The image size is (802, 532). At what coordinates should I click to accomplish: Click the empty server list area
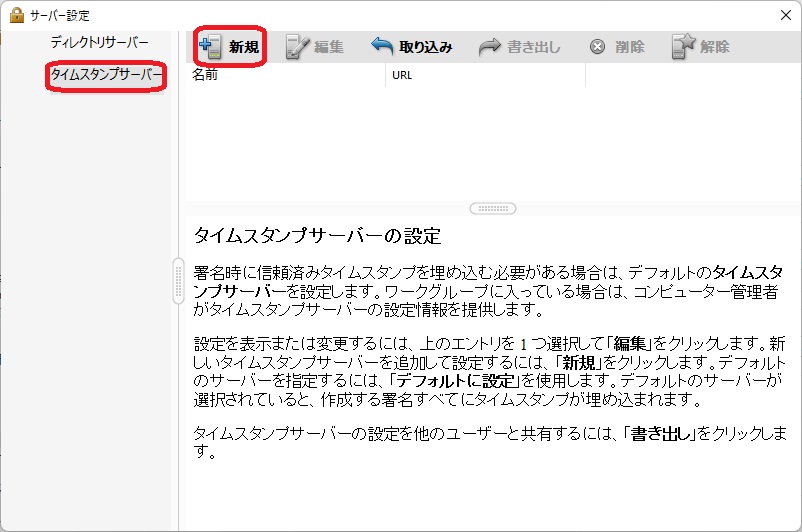coord(490,140)
